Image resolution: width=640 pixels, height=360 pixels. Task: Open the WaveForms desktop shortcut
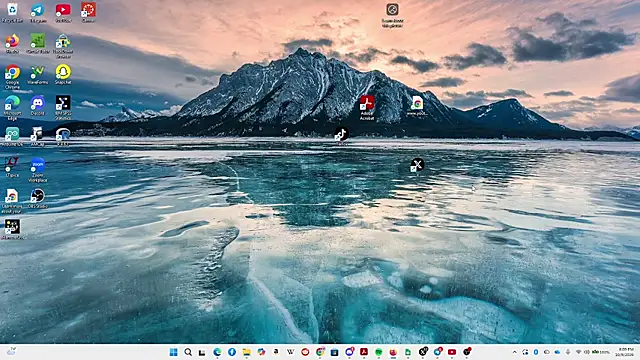38,74
